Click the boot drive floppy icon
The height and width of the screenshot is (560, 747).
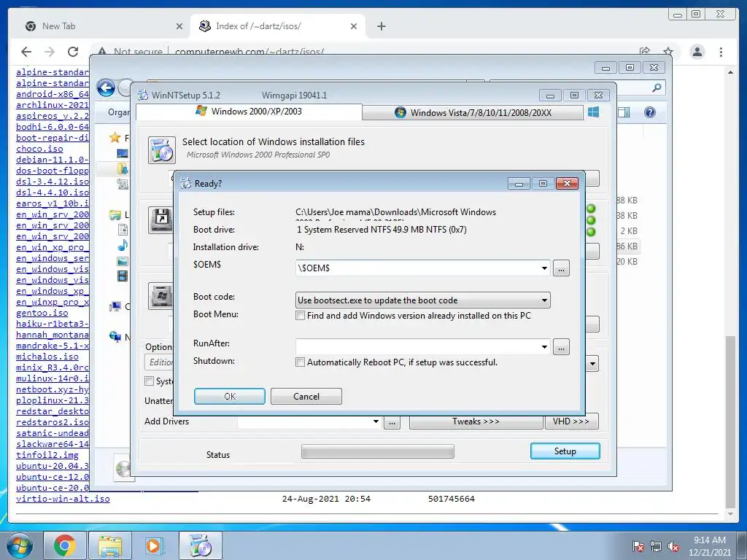160,220
